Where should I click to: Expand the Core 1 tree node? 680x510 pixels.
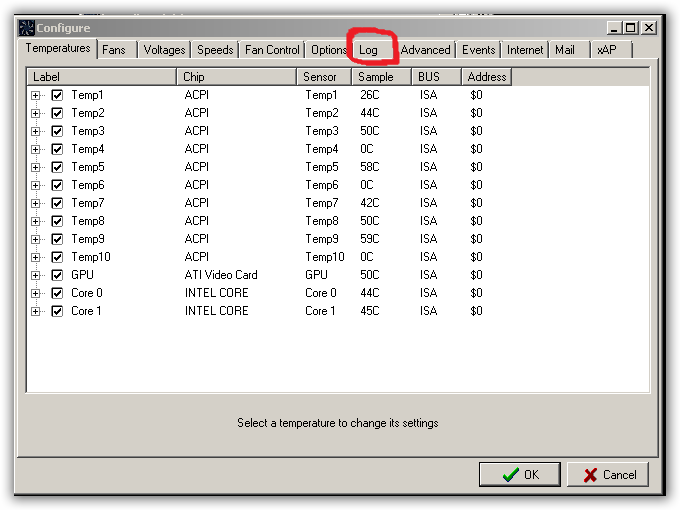click(36, 311)
